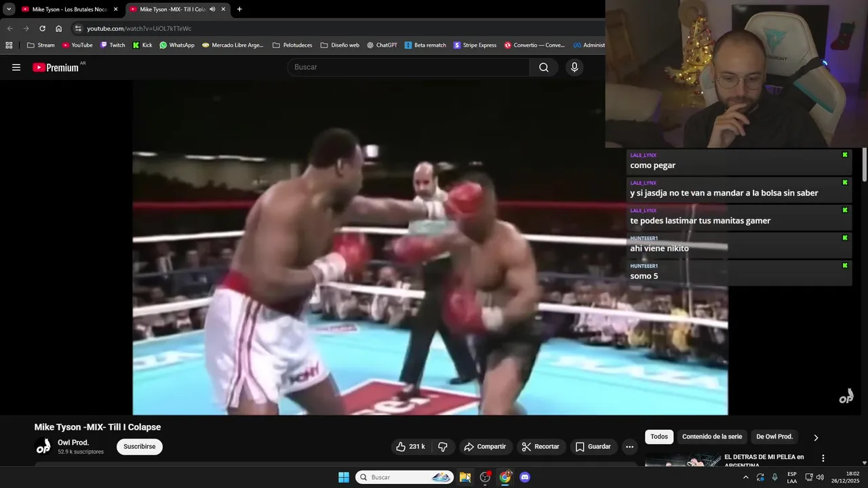Mute the Mike Tyson -MIX- tab audio icon
Screen dimensions: 868x488
[212, 9]
